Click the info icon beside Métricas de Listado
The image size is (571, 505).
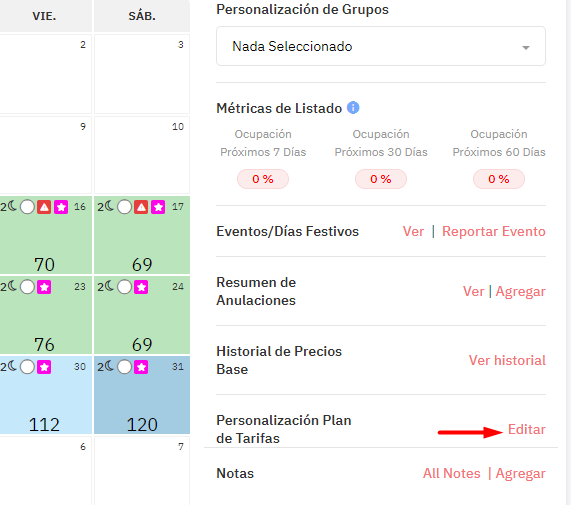coord(353,108)
